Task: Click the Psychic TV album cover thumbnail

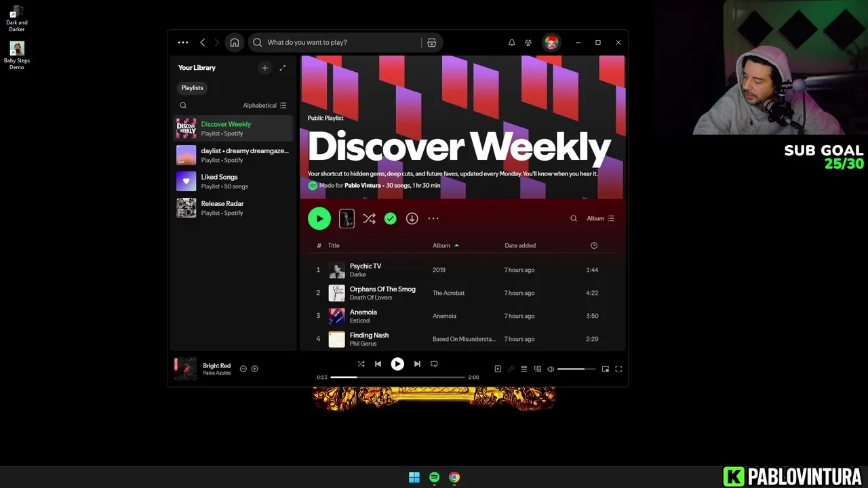Action: [x=337, y=270]
